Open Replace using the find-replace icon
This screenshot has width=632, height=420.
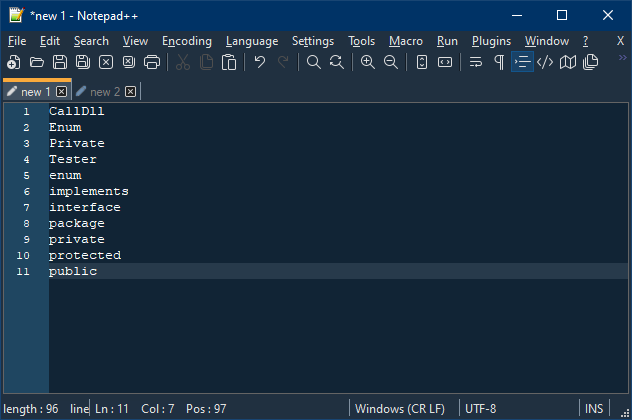click(x=337, y=62)
